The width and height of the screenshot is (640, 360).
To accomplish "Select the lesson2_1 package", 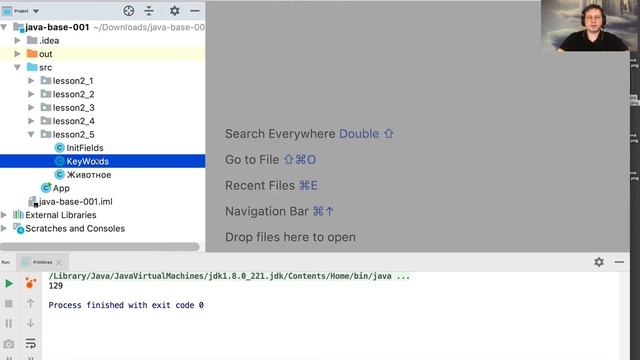I will click(x=73, y=81).
